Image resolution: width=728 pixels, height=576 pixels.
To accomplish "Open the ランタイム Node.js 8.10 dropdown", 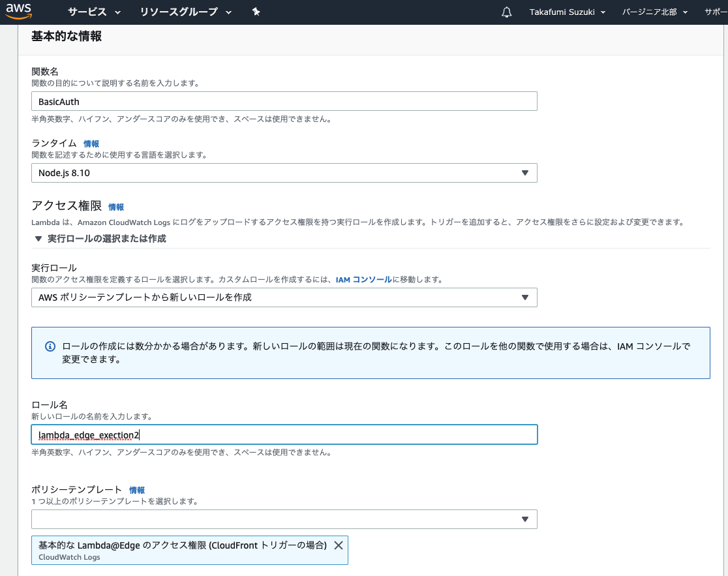I will (284, 173).
